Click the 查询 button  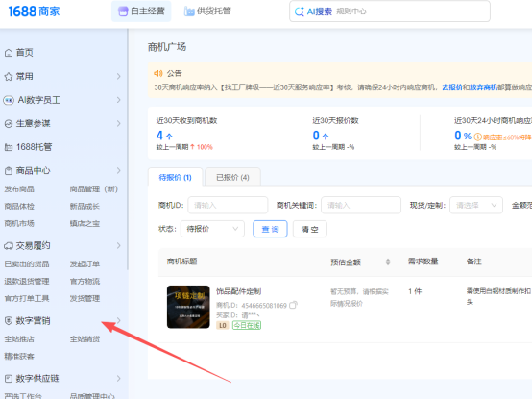[270, 229]
